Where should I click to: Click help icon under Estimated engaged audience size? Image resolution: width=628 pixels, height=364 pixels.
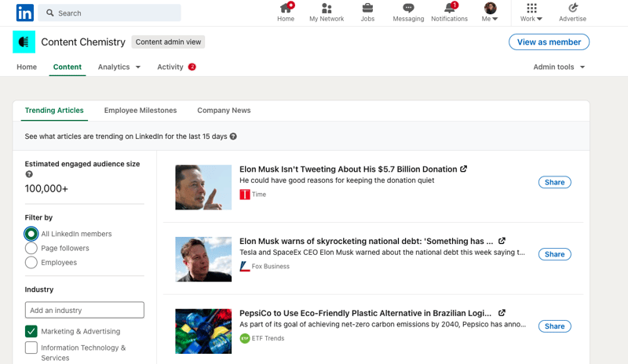(29, 174)
